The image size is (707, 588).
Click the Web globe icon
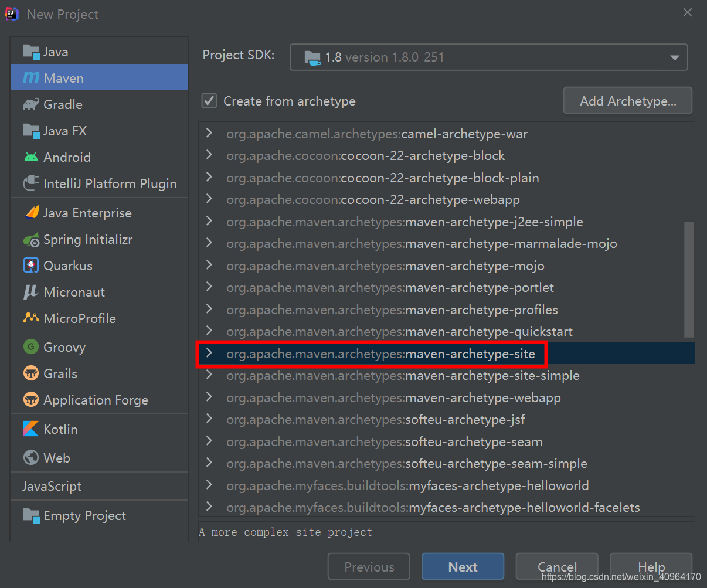[31, 458]
